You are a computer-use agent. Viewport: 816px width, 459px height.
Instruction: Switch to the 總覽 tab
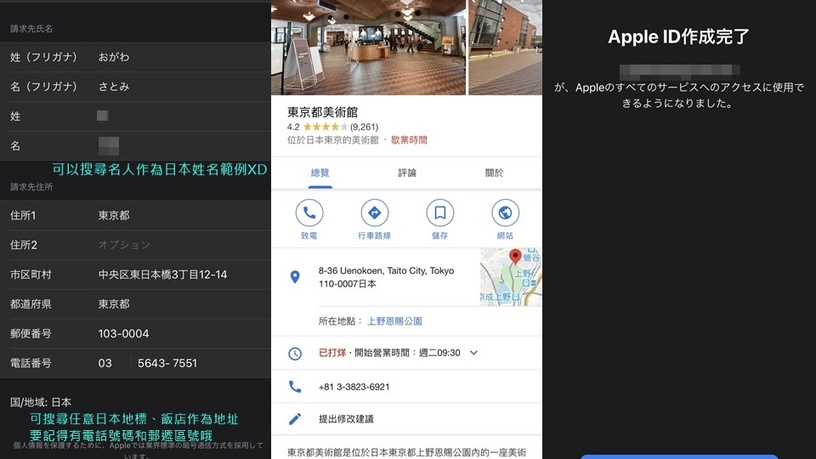(320, 173)
